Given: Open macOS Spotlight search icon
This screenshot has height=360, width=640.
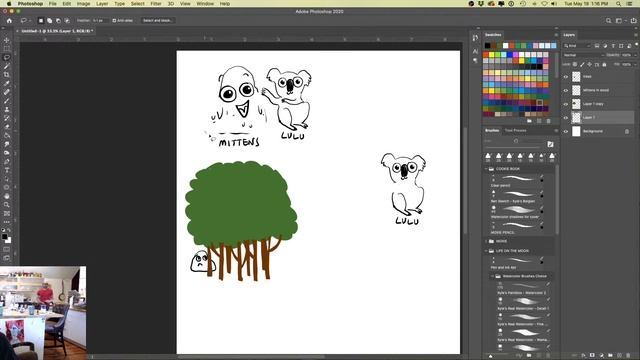Looking at the screenshot, I should pyautogui.click(x=618, y=4).
